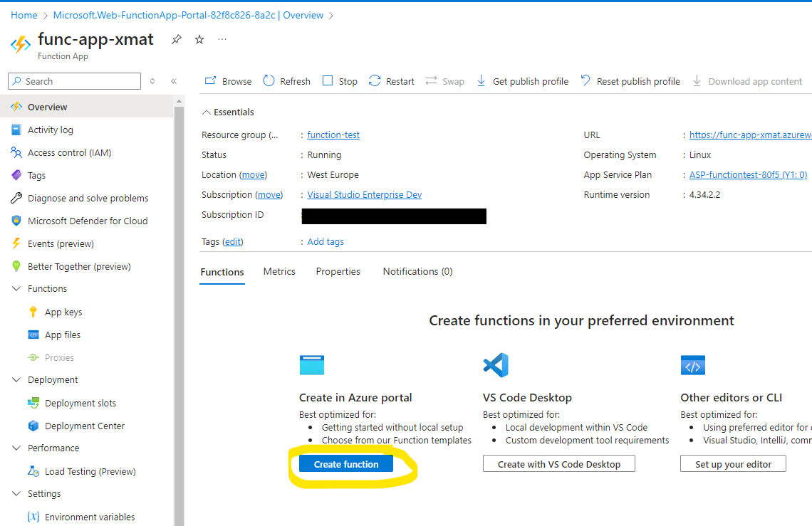Image resolution: width=812 pixels, height=526 pixels.
Task: Click Get publish profile
Action: (522, 81)
